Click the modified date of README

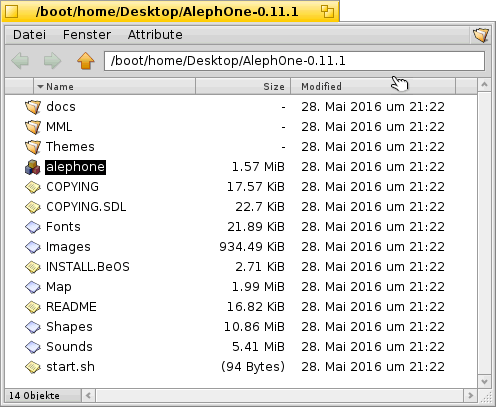(373, 307)
